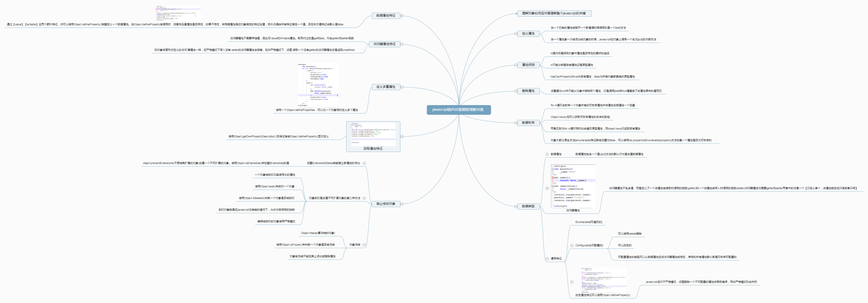This screenshot has width=868, height=303.
Task: Select the 使用一个Object.defineProperties caption
Action: [x=317, y=110]
